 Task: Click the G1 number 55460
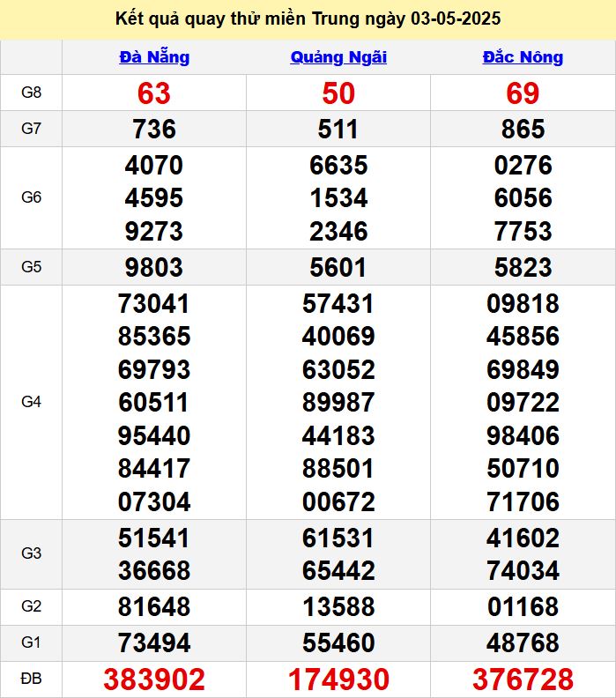(338, 642)
